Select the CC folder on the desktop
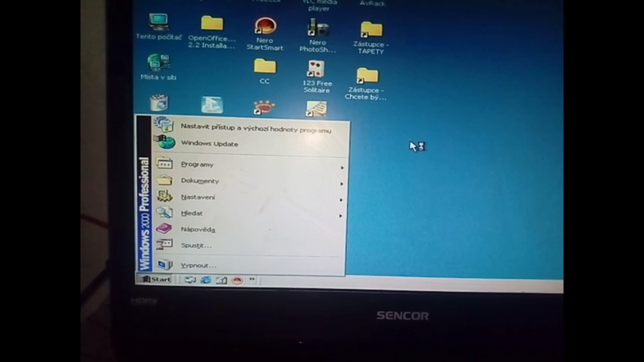The height and width of the screenshot is (362, 644). [x=265, y=72]
